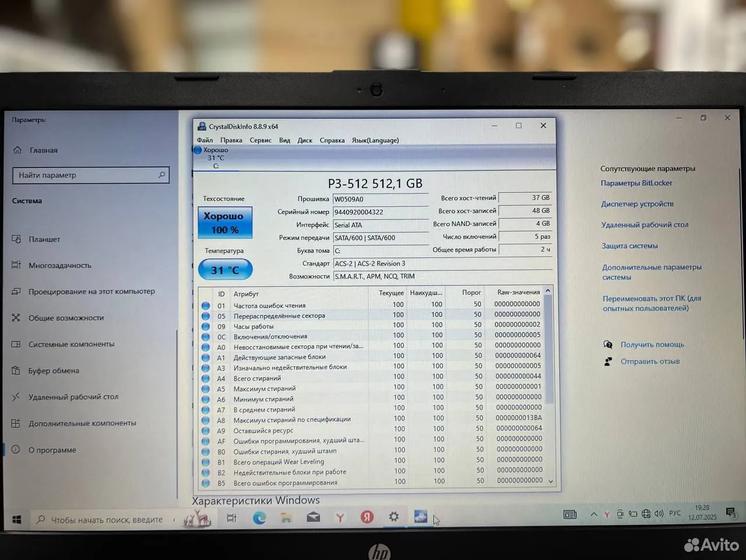
Task: Open the Правка menu in CrystalDiskInfo
Action: click(x=231, y=140)
